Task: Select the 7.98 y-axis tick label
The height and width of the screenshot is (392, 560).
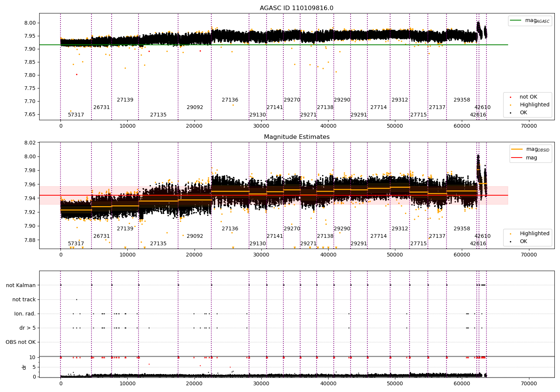Action: click(x=30, y=171)
